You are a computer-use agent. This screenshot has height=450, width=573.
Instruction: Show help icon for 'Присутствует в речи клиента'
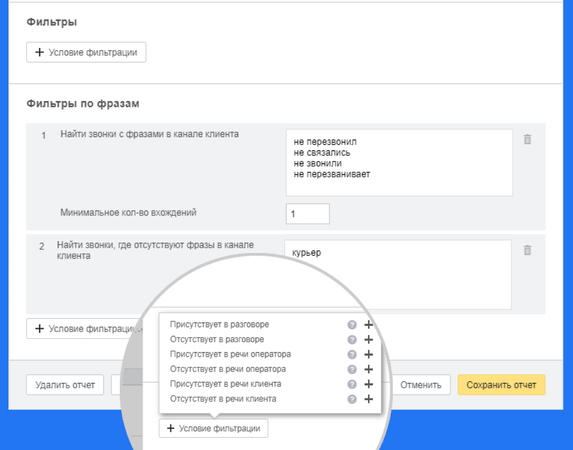(352, 384)
